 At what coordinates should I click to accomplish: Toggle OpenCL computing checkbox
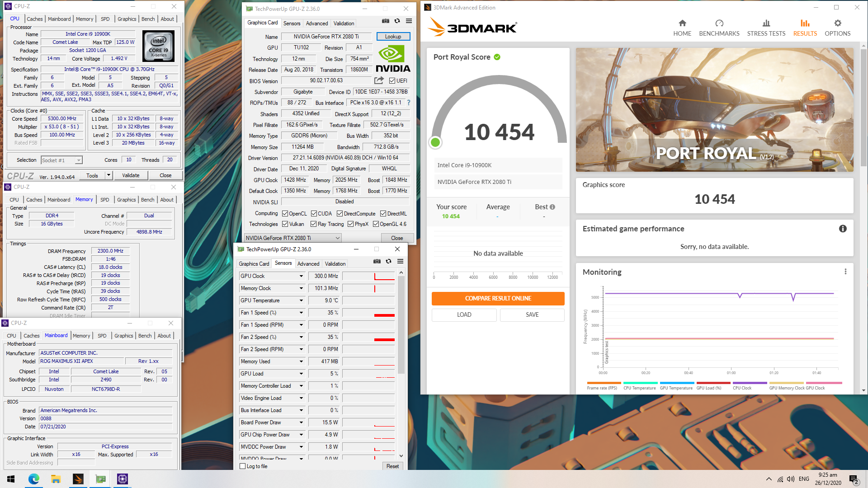[x=285, y=214]
